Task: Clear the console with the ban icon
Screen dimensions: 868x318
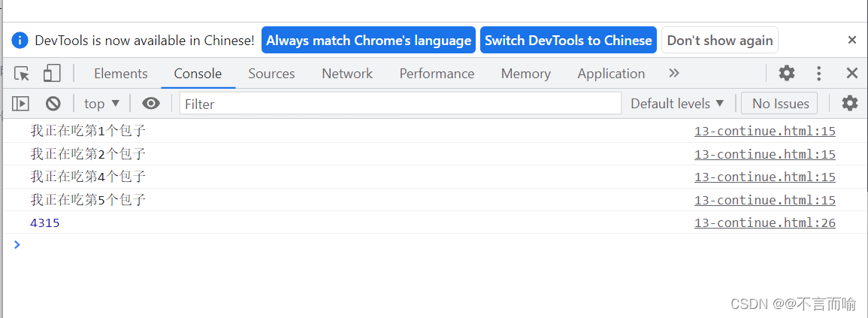Action: pyautogui.click(x=53, y=104)
